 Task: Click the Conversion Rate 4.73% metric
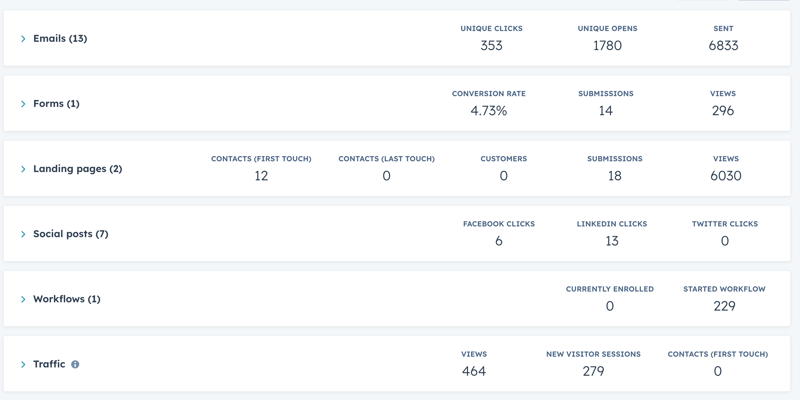[x=489, y=111]
